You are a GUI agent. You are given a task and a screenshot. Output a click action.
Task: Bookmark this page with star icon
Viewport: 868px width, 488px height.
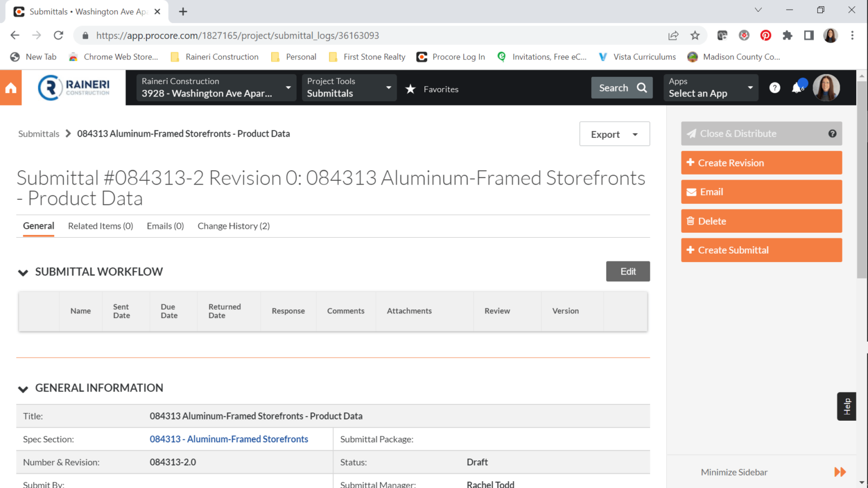click(695, 36)
